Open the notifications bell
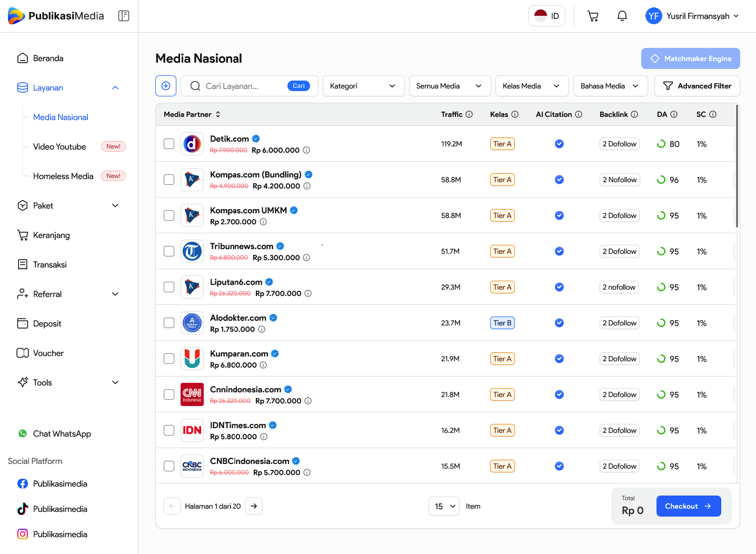The width and height of the screenshot is (756, 554). (622, 16)
